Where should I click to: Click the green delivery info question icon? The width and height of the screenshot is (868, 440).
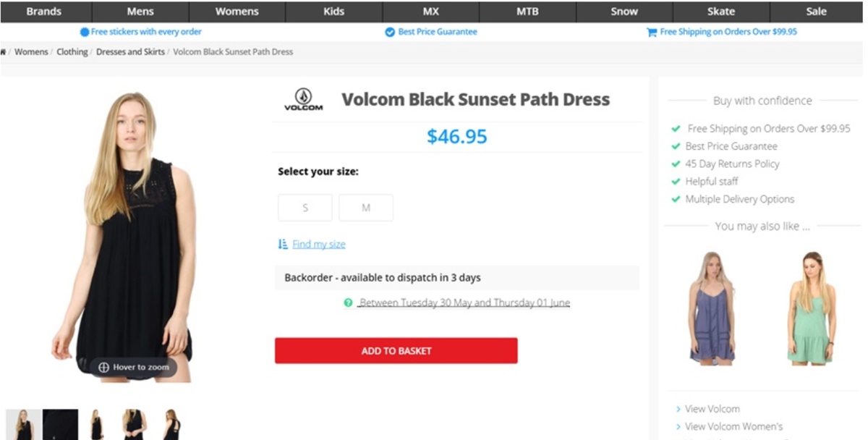point(348,302)
